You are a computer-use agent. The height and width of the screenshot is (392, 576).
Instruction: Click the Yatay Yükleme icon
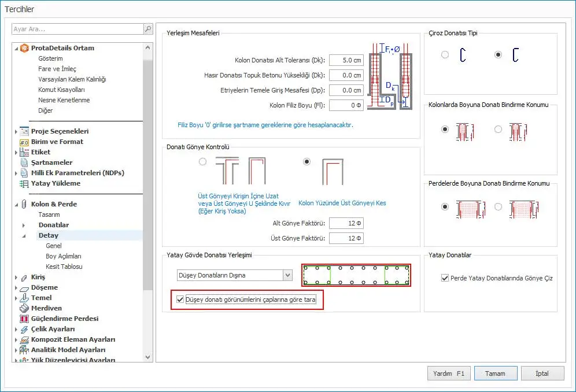coord(24,183)
